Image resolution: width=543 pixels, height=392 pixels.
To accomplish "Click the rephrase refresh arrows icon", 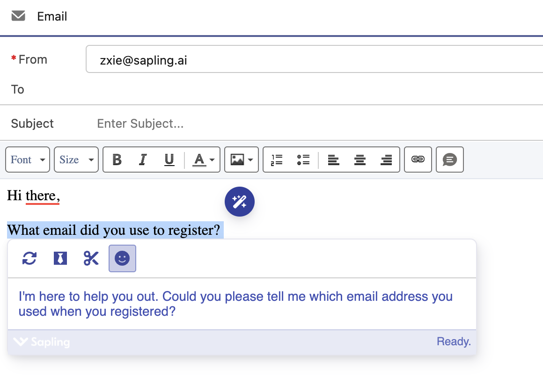I will (x=29, y=258).
